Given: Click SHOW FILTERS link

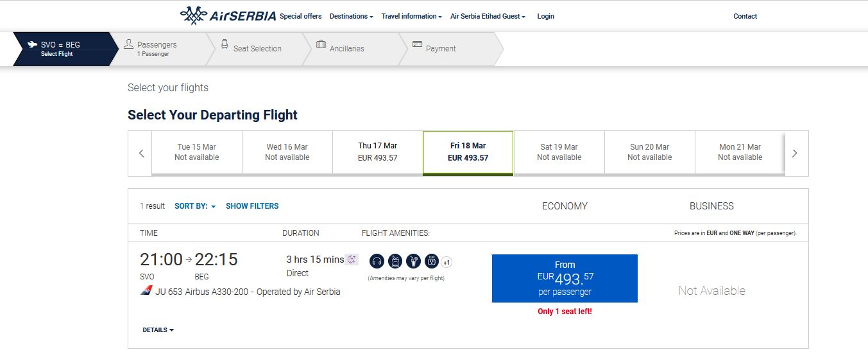Looking at the screenshot, I should click(252, 206).
